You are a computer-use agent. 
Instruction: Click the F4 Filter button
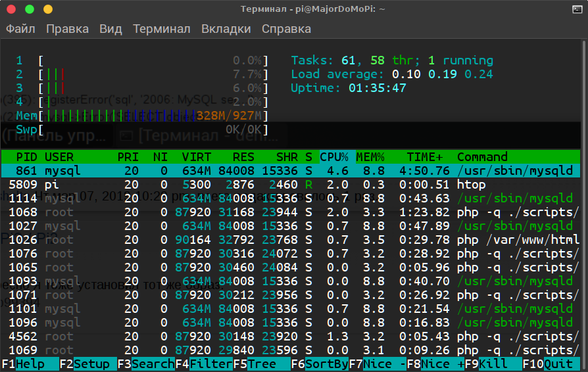[204, 363]
